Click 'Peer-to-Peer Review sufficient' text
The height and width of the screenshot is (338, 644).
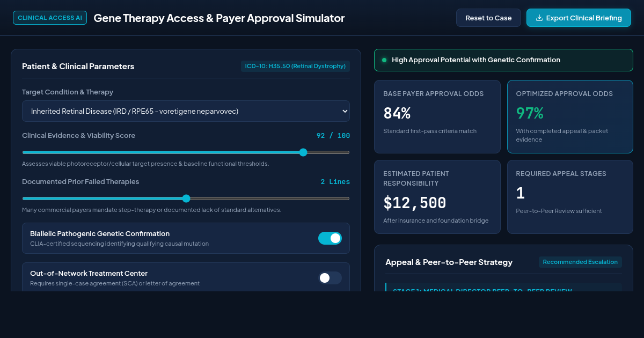point(559,211)
